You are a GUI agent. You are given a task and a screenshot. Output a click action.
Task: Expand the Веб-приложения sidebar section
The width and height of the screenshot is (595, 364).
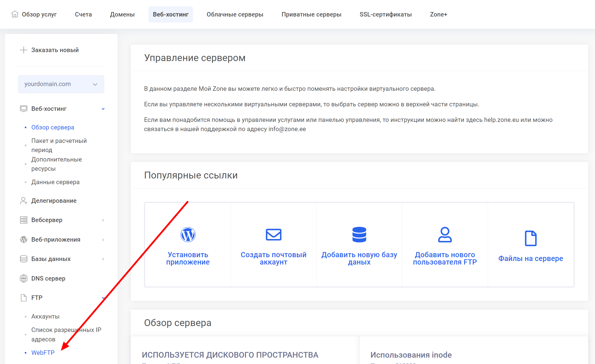coord(103,240)
